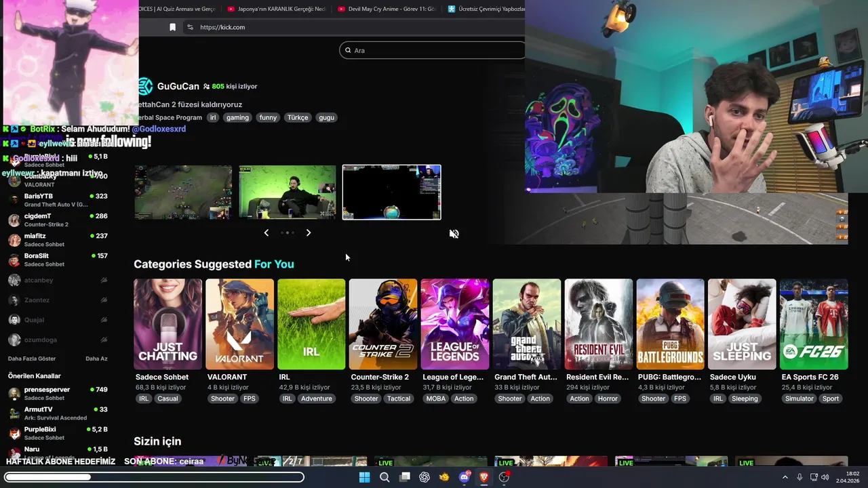The height and width of the screenshot is (488, 868).
Task: Open VALORANT category card
Action: (239, 324)
